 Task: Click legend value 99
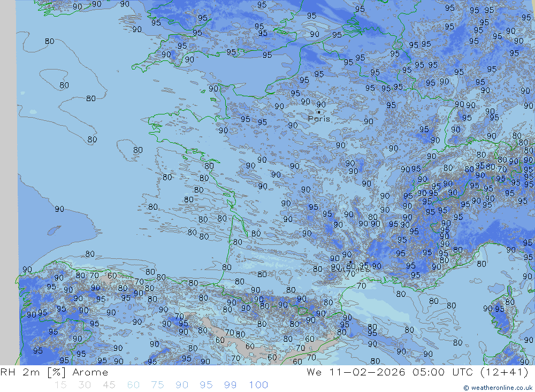[x=230, y=385]
